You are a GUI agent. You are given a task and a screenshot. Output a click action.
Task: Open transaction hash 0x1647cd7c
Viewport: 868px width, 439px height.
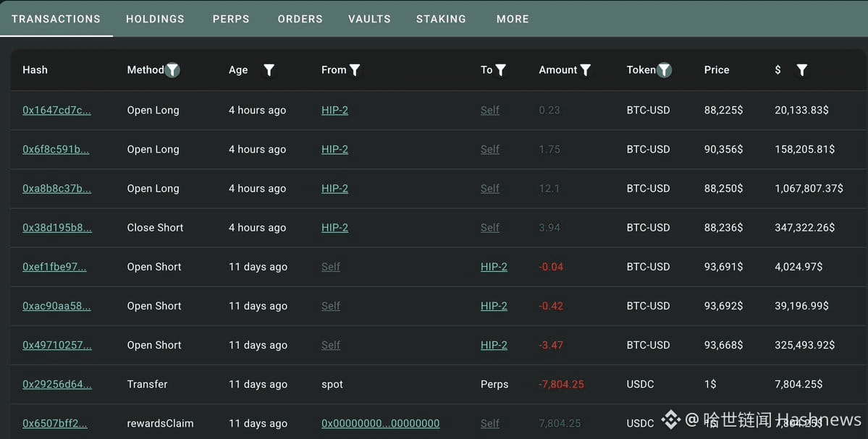[x=56, y=111]
